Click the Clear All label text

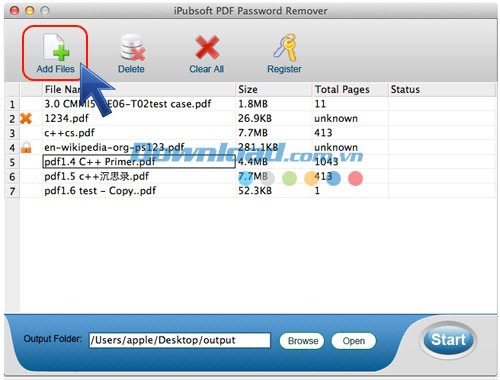click(x=207, y=69)
